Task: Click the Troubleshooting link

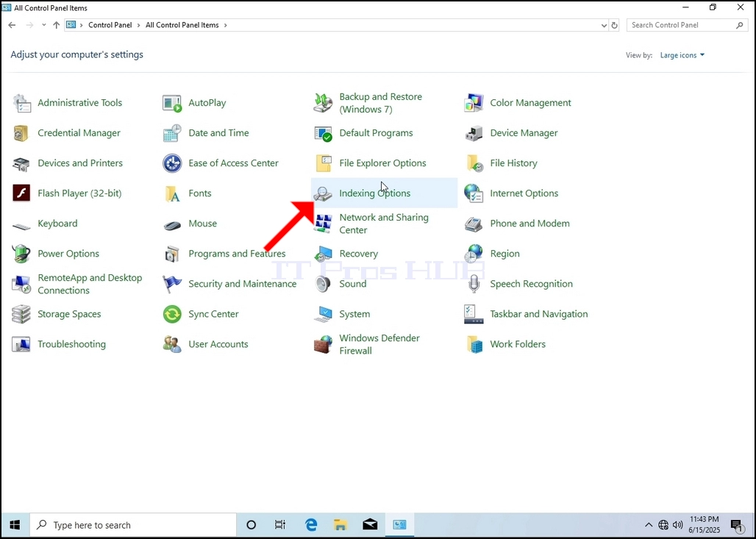Action: (72, 344)
